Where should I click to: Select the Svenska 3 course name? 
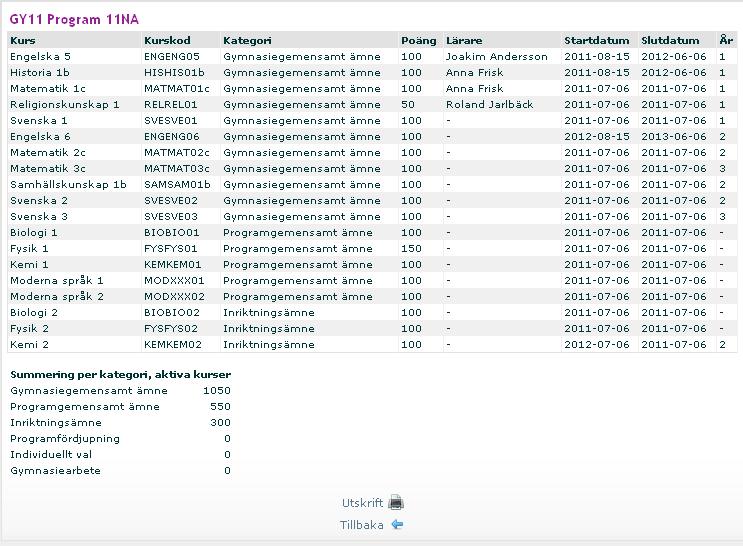tap(39, 217)
